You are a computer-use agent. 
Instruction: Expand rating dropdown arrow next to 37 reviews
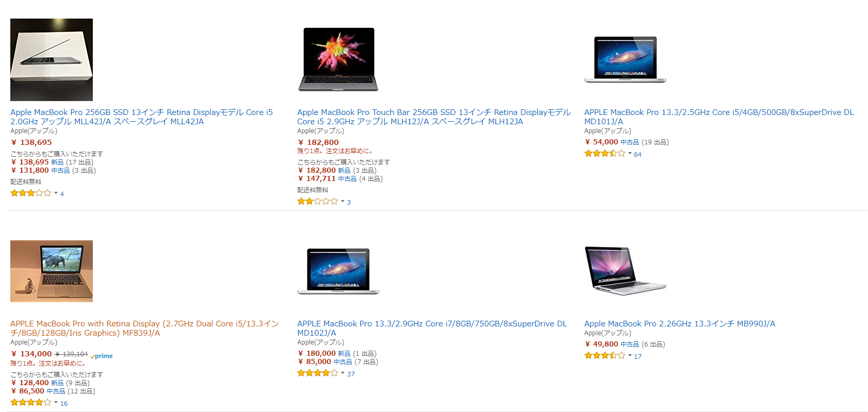(342, 373)
